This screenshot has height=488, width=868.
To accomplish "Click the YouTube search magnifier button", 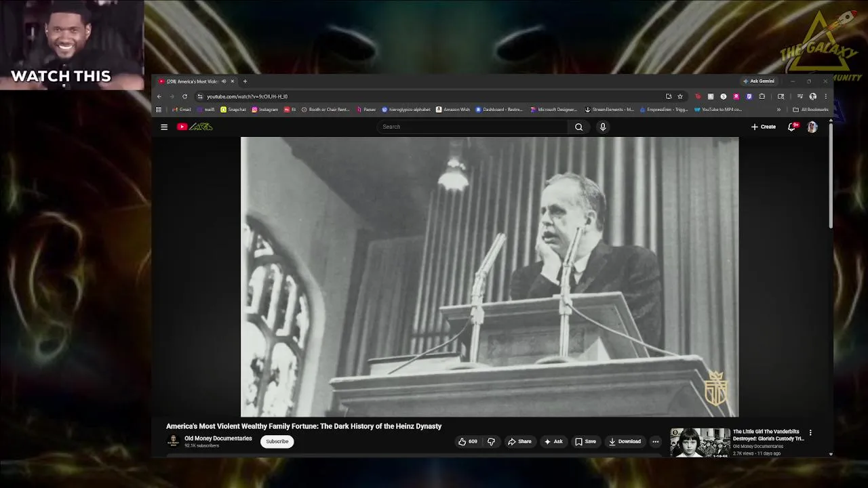I will click(x=578, y=127).
